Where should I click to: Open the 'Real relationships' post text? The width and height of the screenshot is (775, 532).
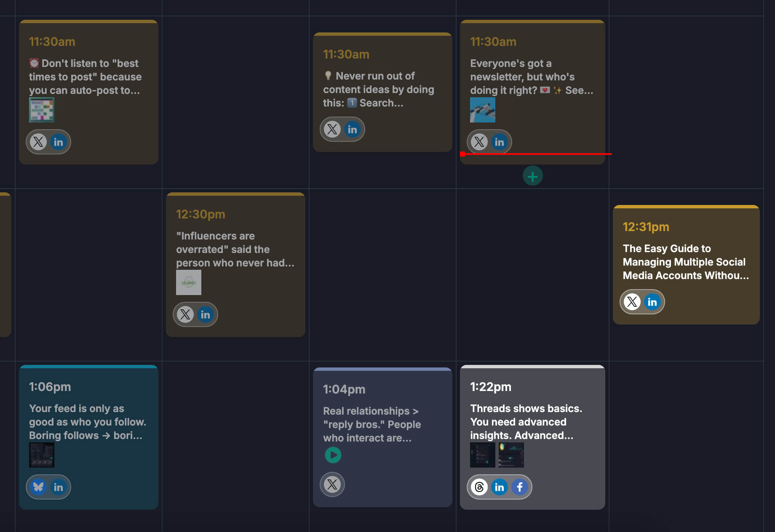(371, 424)
